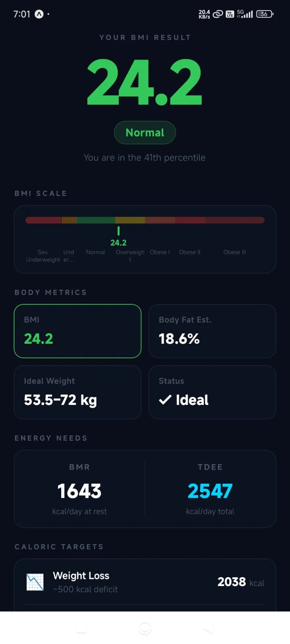Select the BMI 24.2 metric card
290x644 pixels.
coord(78,331)
